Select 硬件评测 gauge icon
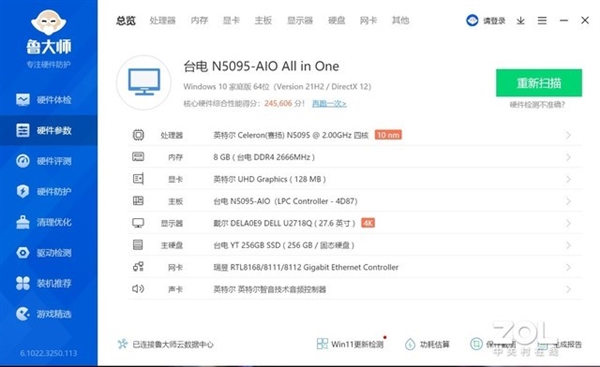The width and height of the screenshot is (600, 367). click(23, 161)
